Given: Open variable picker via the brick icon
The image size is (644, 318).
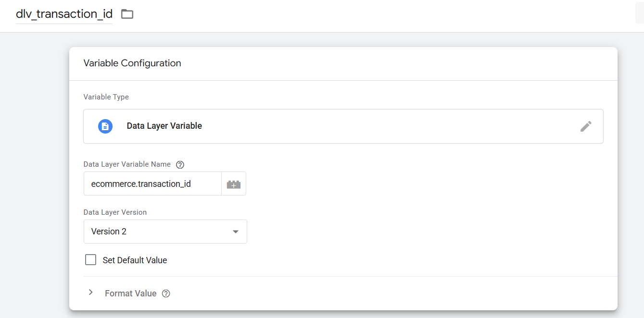Looking at the screenshot, I should coord(234,184).
